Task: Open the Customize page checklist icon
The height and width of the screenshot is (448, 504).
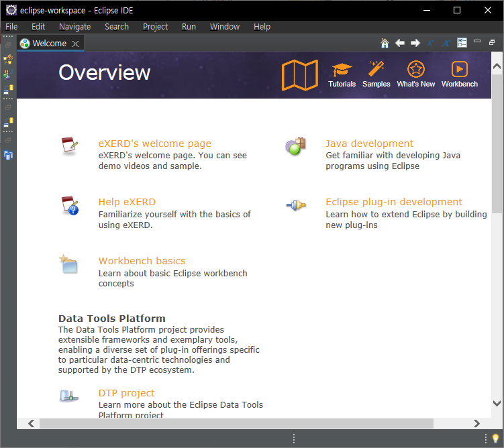Action: pos(462,43)
